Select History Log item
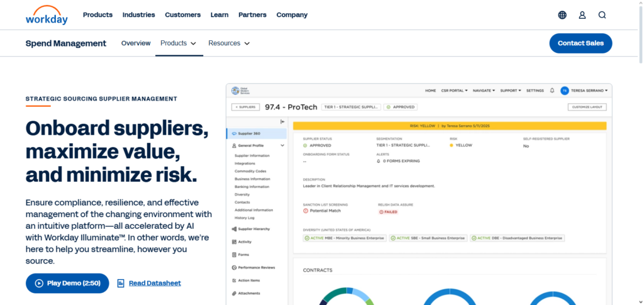 245,218
